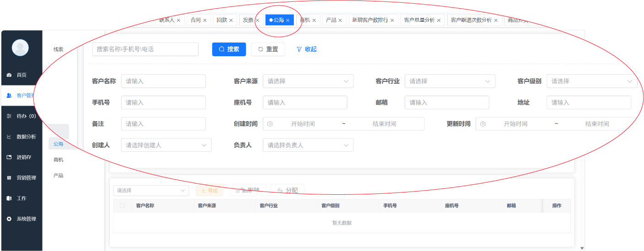
Task: Click the user avatar icon in sidebar
Action: point(20,48)
